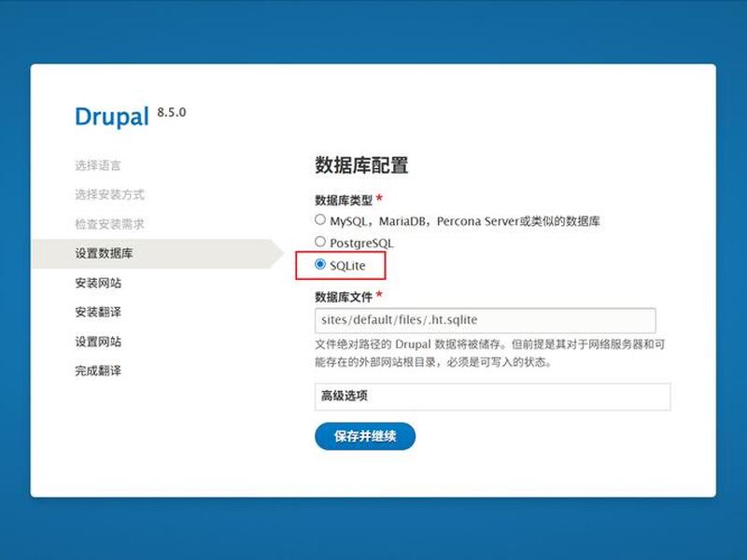Image resolution: width=747 pixels, height=560 pixels.
Task: Click the database file description text
Action: (x=489, y=353)
